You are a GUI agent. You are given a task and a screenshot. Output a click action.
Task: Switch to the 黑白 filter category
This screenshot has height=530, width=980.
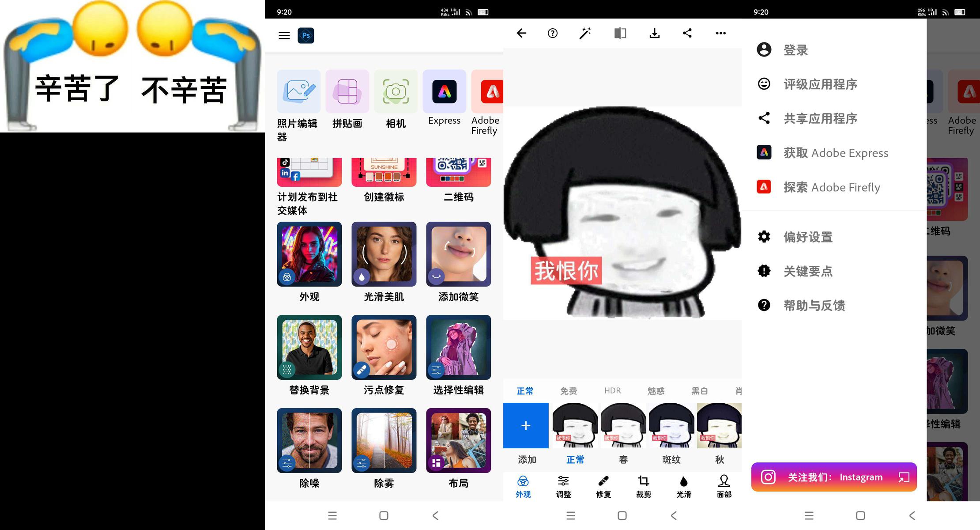coord(699,391)
